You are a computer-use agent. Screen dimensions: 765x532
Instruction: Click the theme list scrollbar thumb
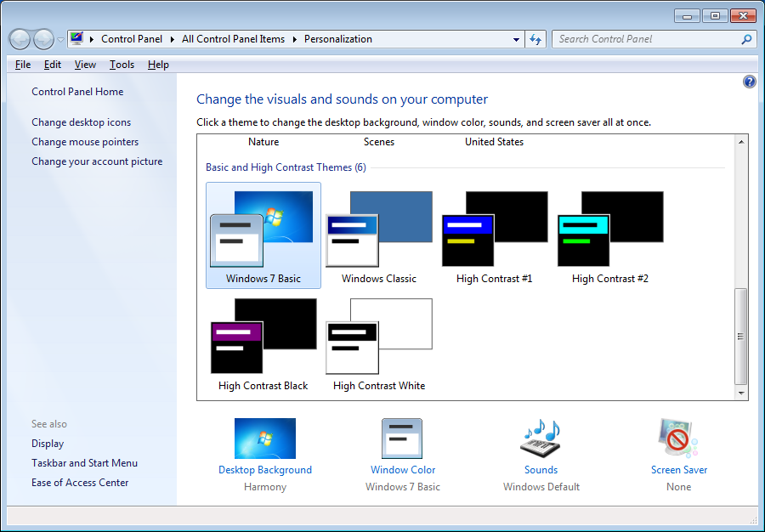point(740,336)
